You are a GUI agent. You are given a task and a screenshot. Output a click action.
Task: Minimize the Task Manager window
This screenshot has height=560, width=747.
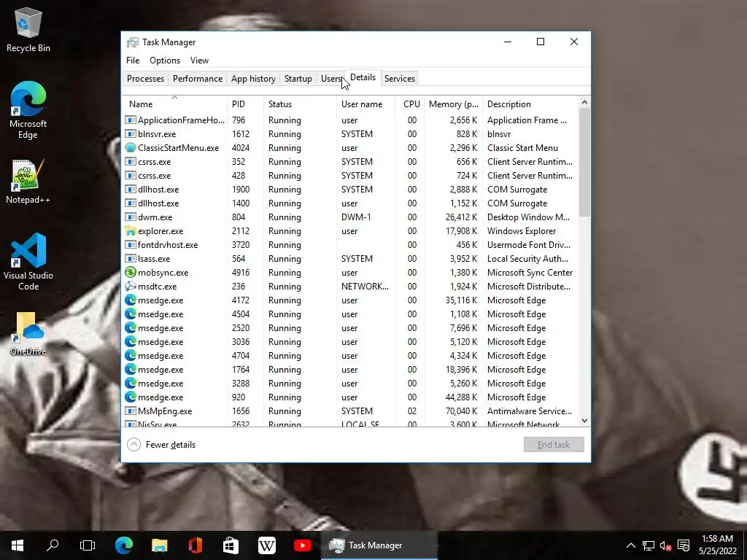508,42
